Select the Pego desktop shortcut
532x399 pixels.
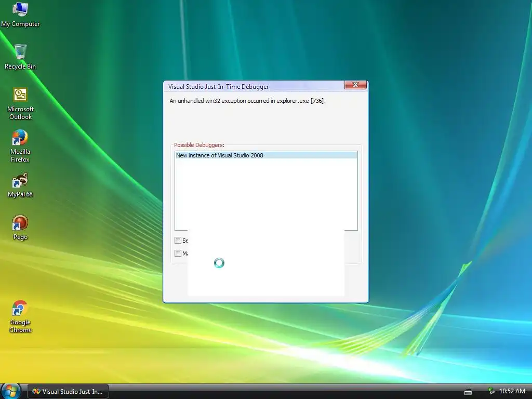(20, 228)
